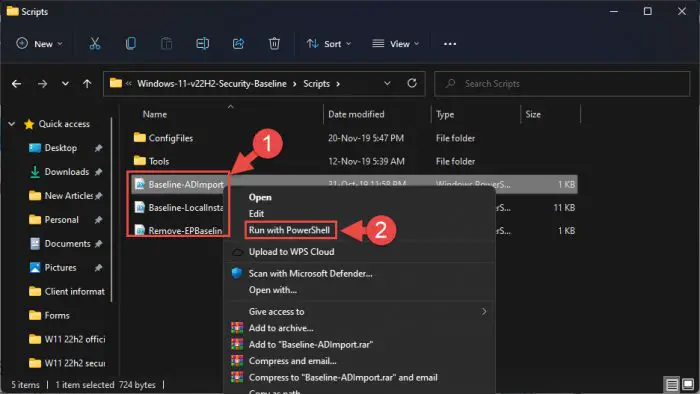Open the New dropdown menu
The height and width of the screenshot is (394, 700).
coord(39,44)
